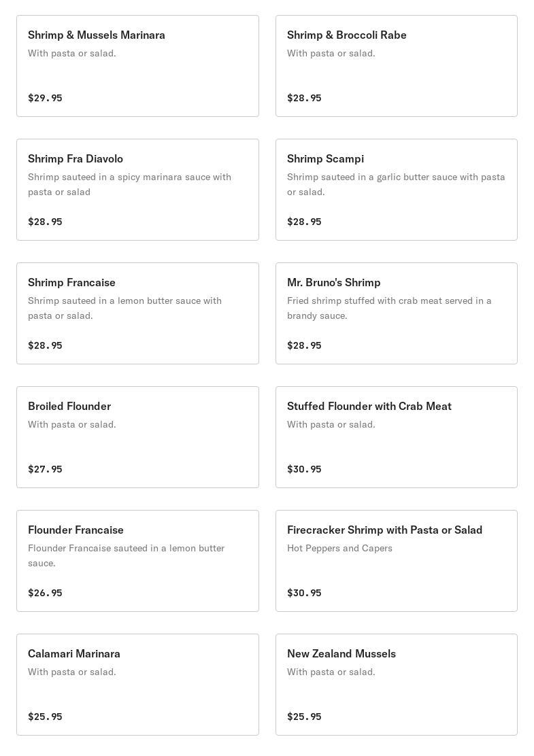The height and width of the screenshot is (756, 534).
Task: Click the crab meat brandy sauce description
Action: 389,308
